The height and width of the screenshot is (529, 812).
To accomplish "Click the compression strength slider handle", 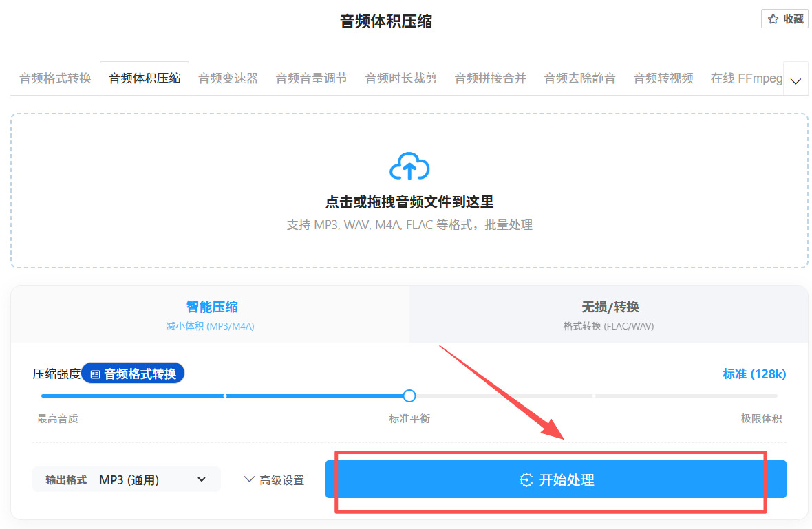I will click(x=409, y=396).
